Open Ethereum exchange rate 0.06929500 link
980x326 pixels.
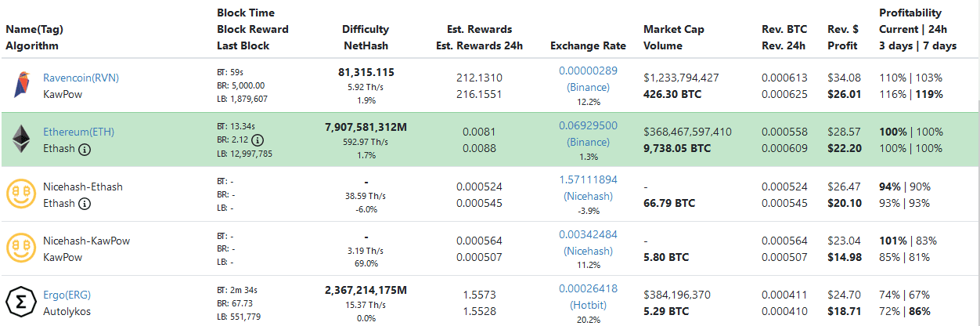pos(588,125)
